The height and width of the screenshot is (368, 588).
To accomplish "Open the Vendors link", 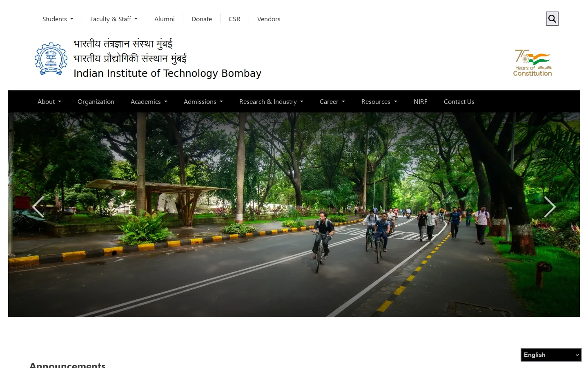I will [269, 19].
